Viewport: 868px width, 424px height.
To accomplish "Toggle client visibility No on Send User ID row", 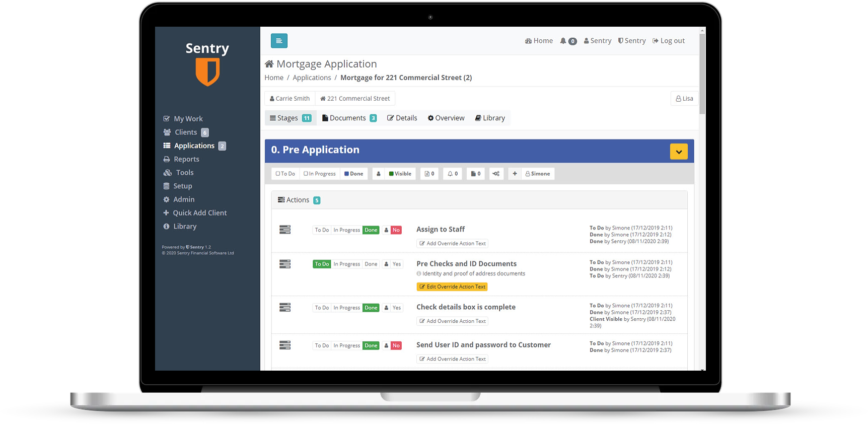I will coord(396,345).
